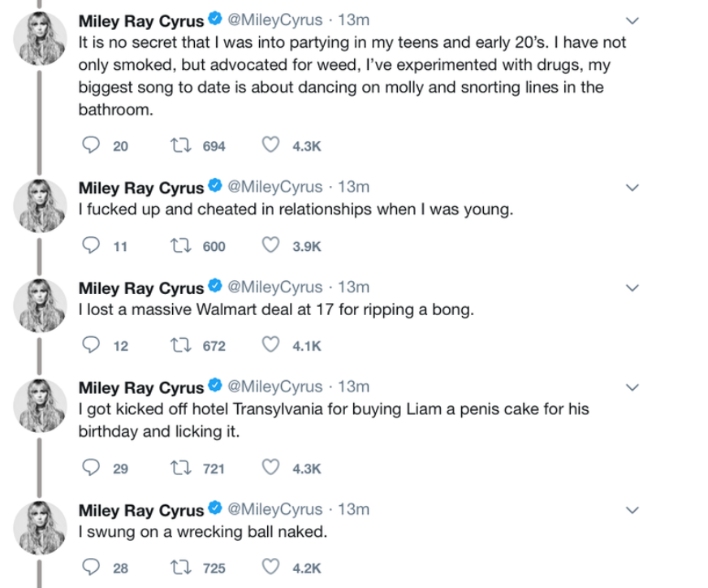Like the tweet about partying and weed
This screenshot has width=708, height=588.
(x=270, y=145)
